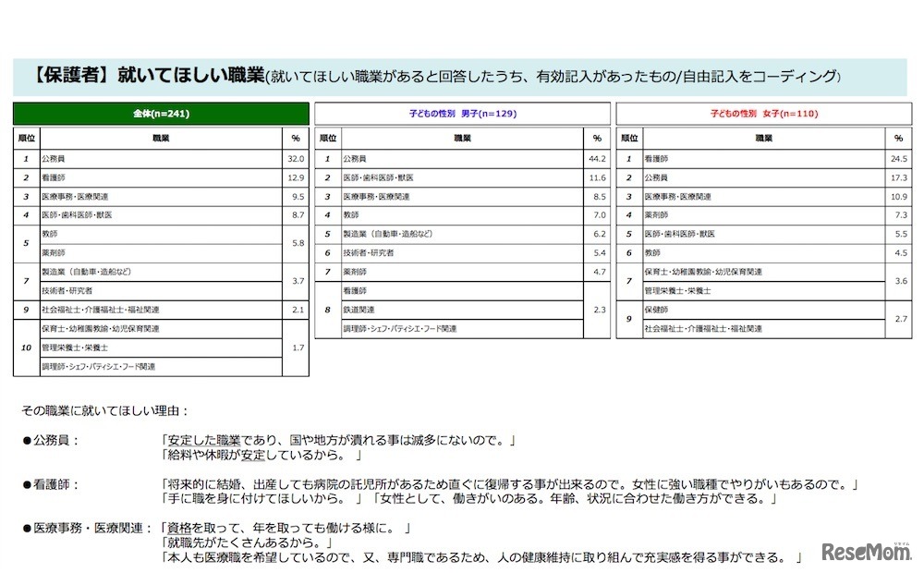Click the 24.5 value in the girls table
924x573 pixels.
pos(899,159)
